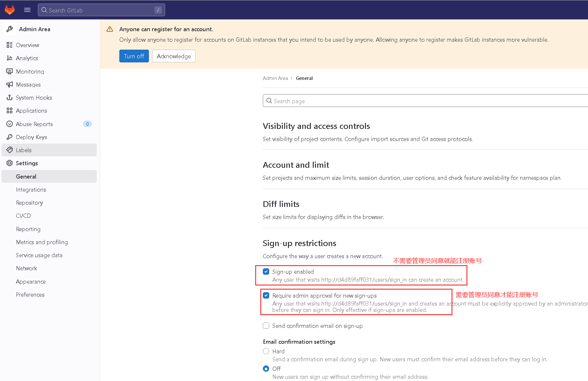Screen dimensions: 588x381
Task: Click the Settings gear icon
Action: click(x=10, y=163)
